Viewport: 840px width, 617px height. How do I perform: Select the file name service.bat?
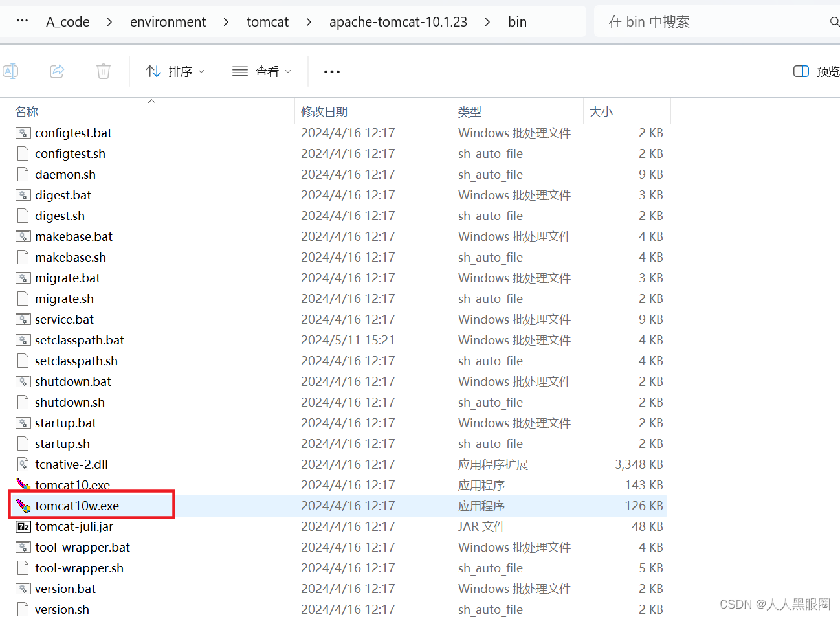(64, 319)
